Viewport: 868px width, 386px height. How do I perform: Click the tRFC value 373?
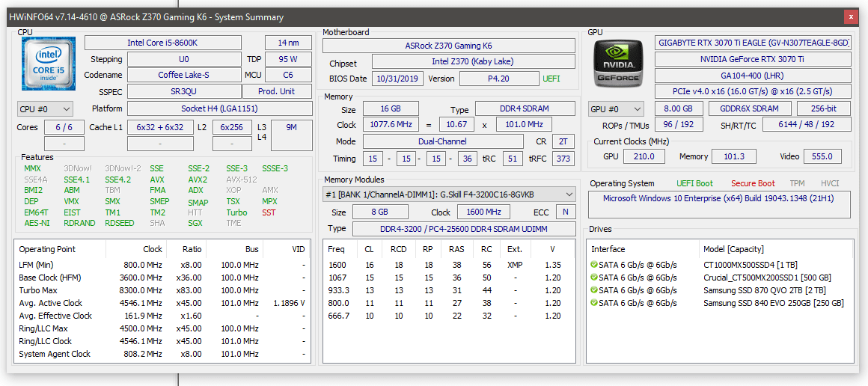pos(563,159)
